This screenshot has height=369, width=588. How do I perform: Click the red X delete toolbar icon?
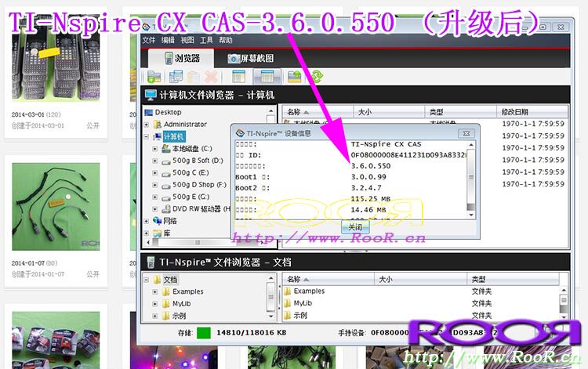(211, 77)
